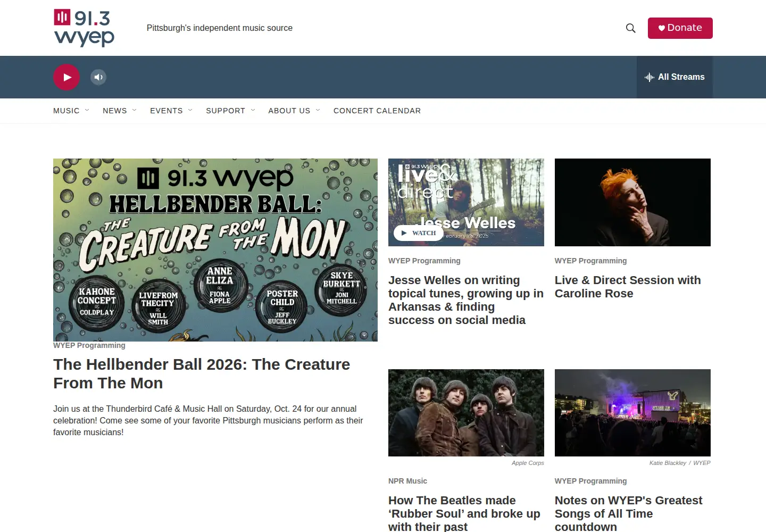Mute audio using the speaker icon
Image resolution: width=766 pixels, height=532 pixels.
coord(98,77)
